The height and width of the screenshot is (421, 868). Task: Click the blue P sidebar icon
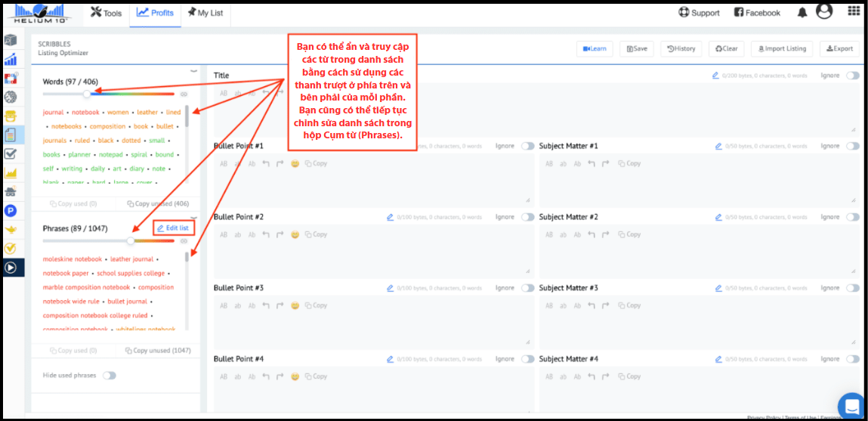[11, 210]
